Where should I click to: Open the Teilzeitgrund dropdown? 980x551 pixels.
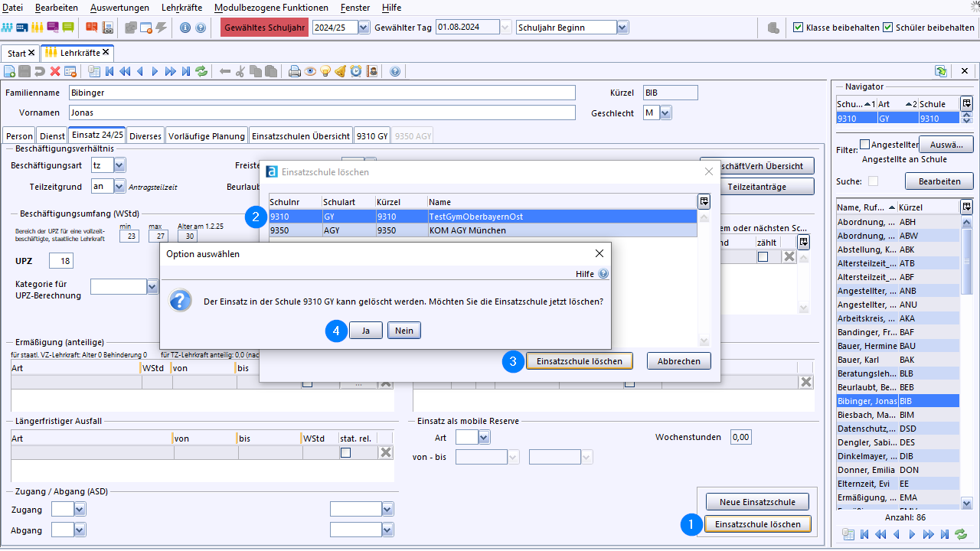click(119, 186)
